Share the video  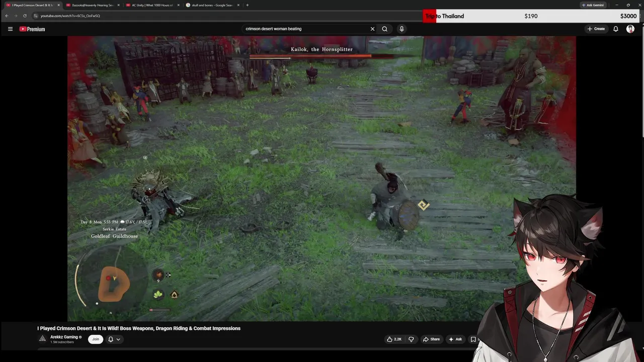point(431,339)
